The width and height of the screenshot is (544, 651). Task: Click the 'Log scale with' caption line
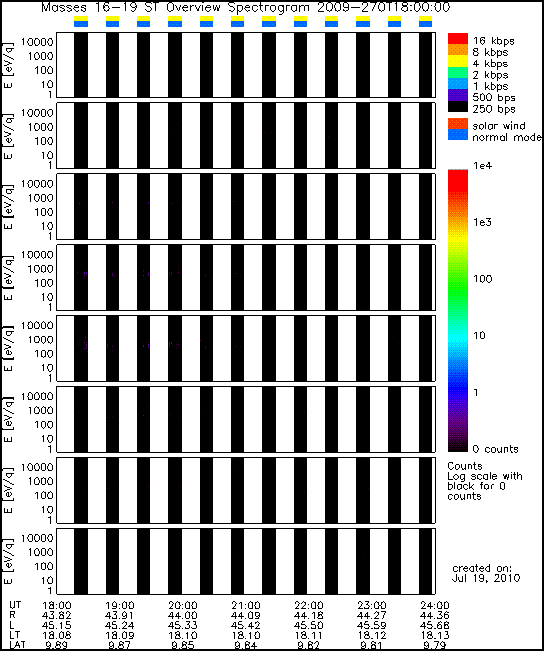(x=485, y=476)
